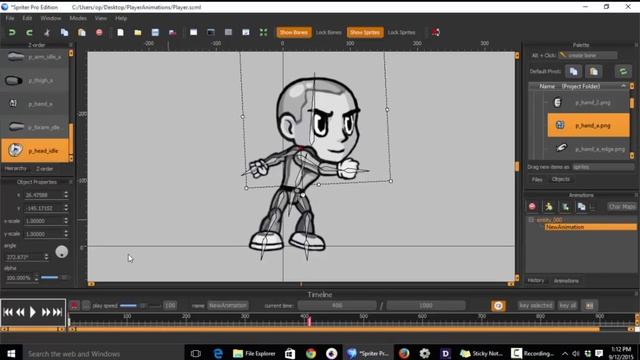This screenshot has height=360, width=640.
Task: Click the Copy icon in the top toolbar
Action: coord(64,32)
